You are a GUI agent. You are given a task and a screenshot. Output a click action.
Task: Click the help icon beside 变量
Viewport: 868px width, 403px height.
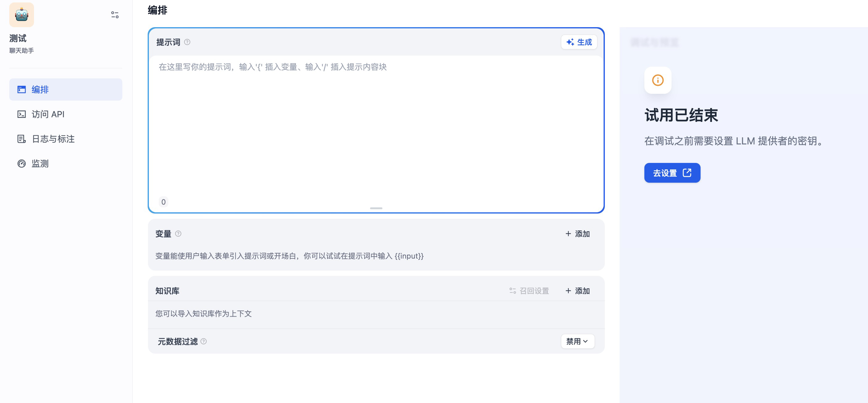click(178, 234)
